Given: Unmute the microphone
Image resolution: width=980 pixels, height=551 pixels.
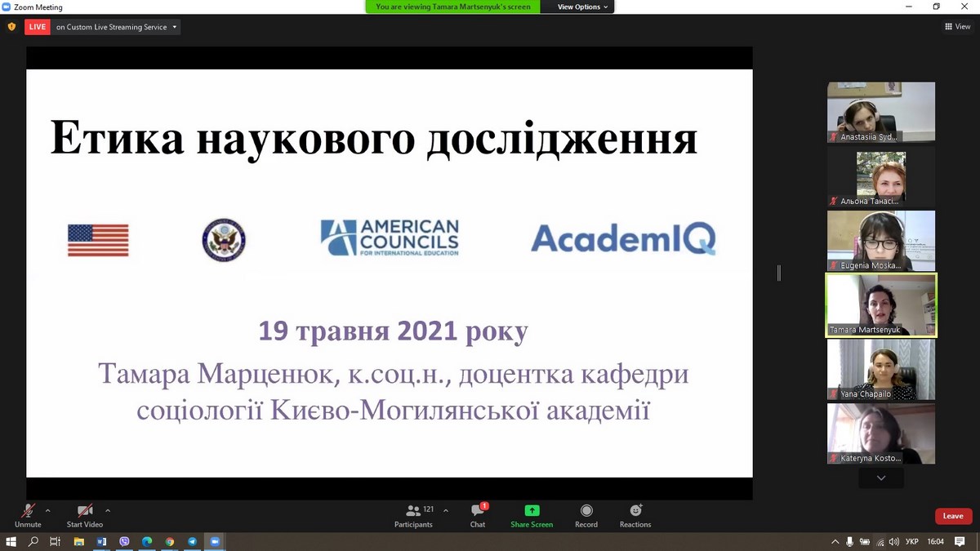Looking at the screenshot, I should [x=28, y=514].
